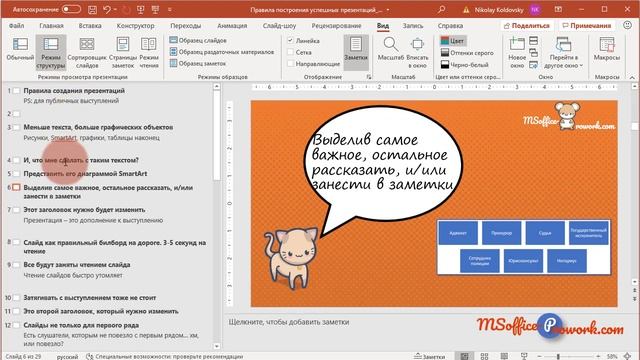Open the Undo history dropdown arrow
The image size is (640, 360).
pyautogui.click(x=116, y=9)
